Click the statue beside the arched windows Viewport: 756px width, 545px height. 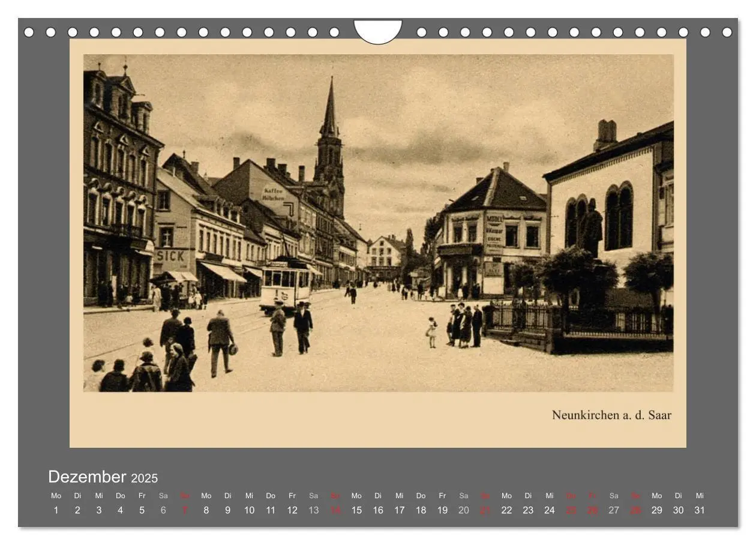(591, 228)
